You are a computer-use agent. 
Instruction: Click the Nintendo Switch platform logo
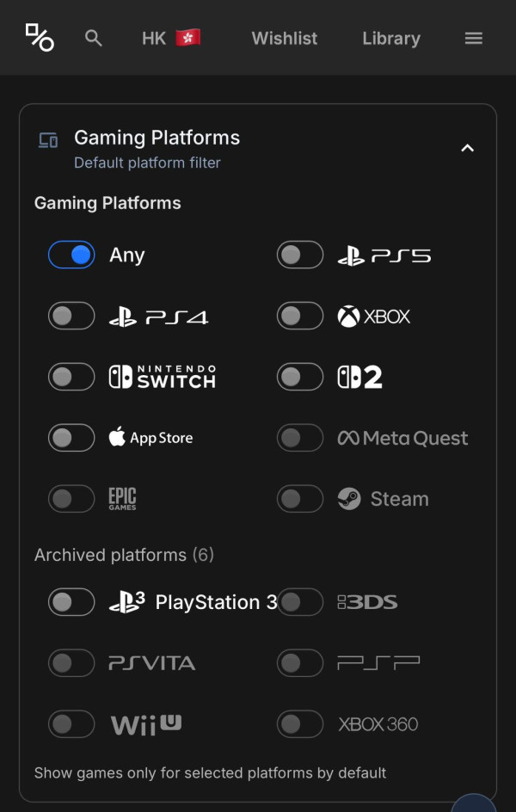(x=162, y=376)
